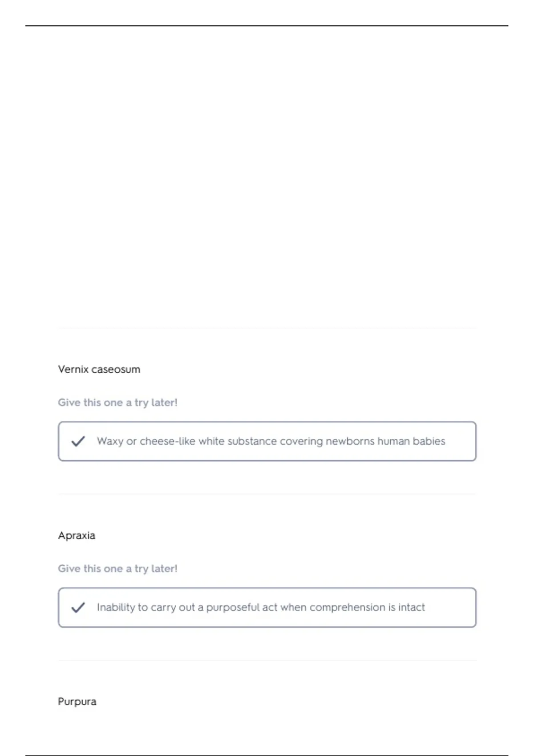Click the black rule at the page bottom
This screenshot has height=756, width=534.
pos(267,755)
